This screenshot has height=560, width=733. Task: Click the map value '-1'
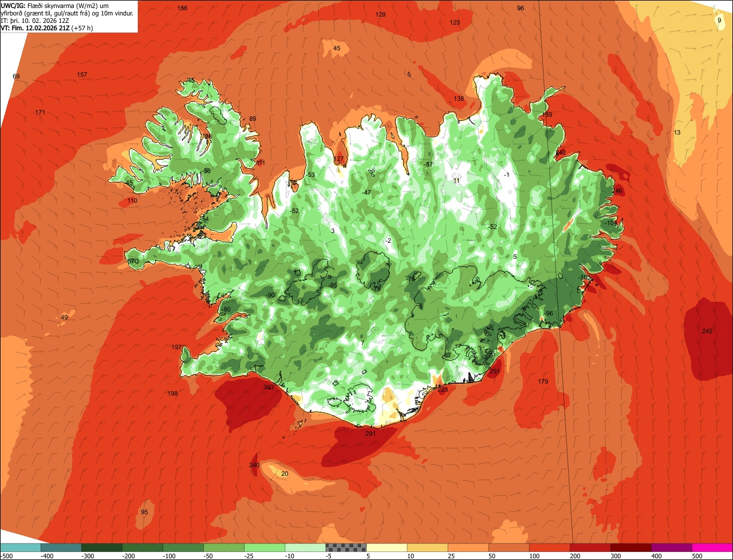coord(506,175)
